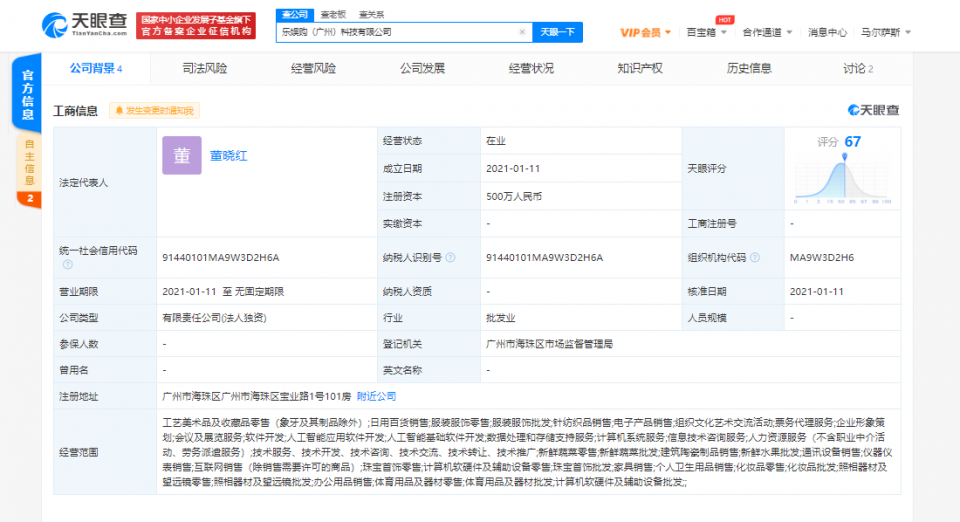960x522 pixels.
Task: Click the registered address text 宝业路1号101房
Action: tap(315, 397)
